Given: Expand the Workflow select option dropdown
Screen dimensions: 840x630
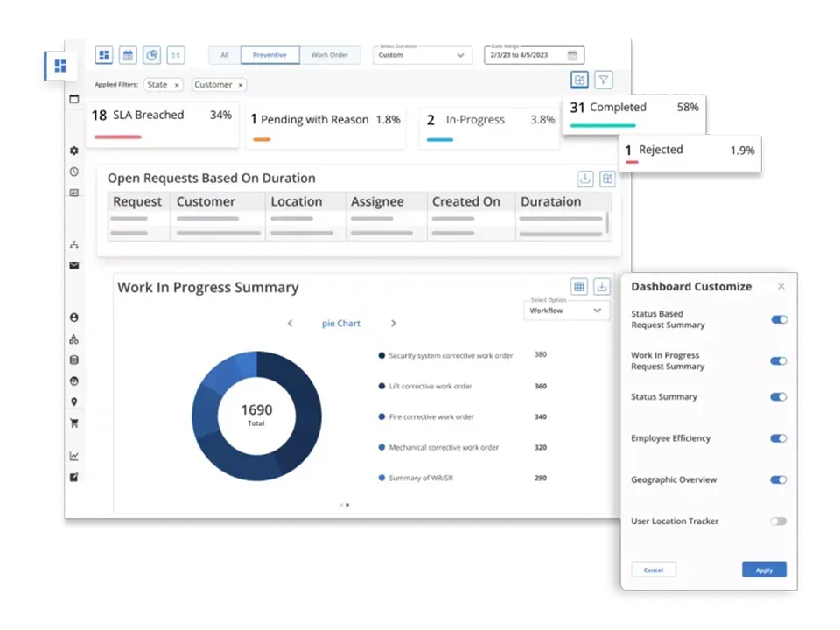Looking at the screenshot, I should tap(566, 311).
